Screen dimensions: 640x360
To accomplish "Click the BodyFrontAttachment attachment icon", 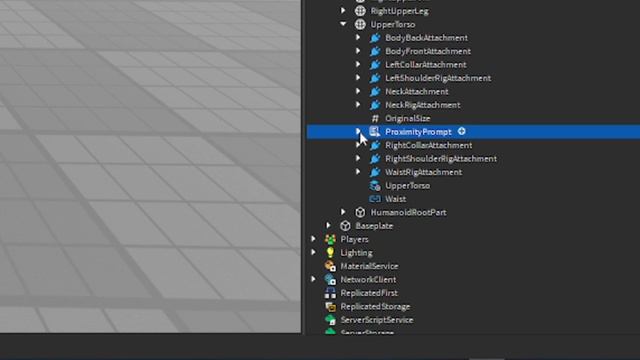I will click(x=375, y=51).
